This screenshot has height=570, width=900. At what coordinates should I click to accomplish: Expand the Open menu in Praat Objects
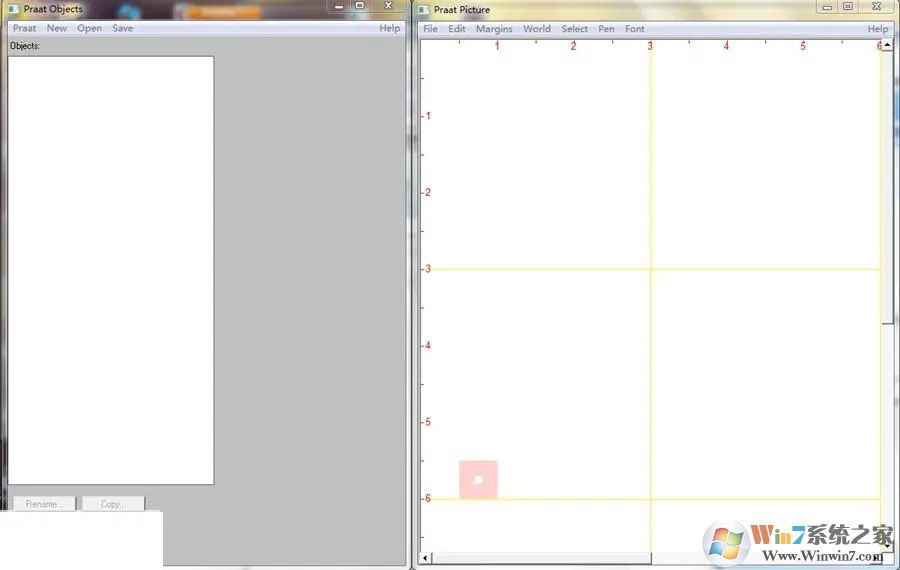[90, 28]
